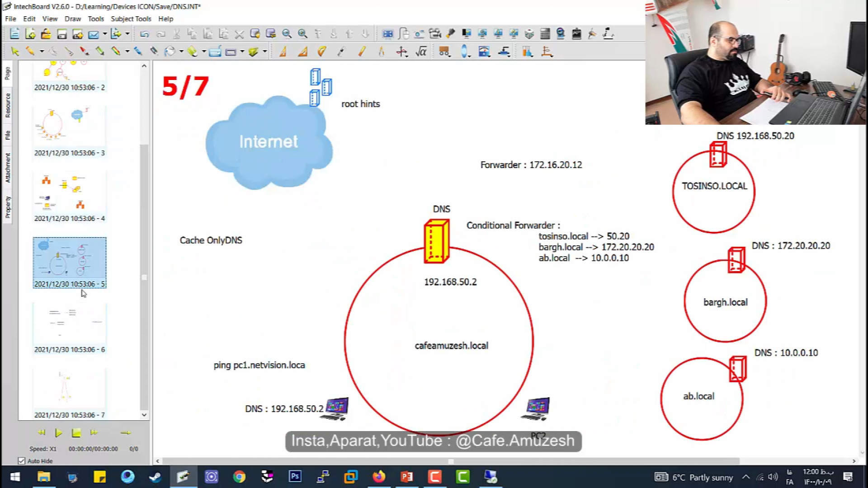The height and width of the screenshot is (488, 868).
Task: Use the page panel vertical scrollbar
Action: pos(144,277)
